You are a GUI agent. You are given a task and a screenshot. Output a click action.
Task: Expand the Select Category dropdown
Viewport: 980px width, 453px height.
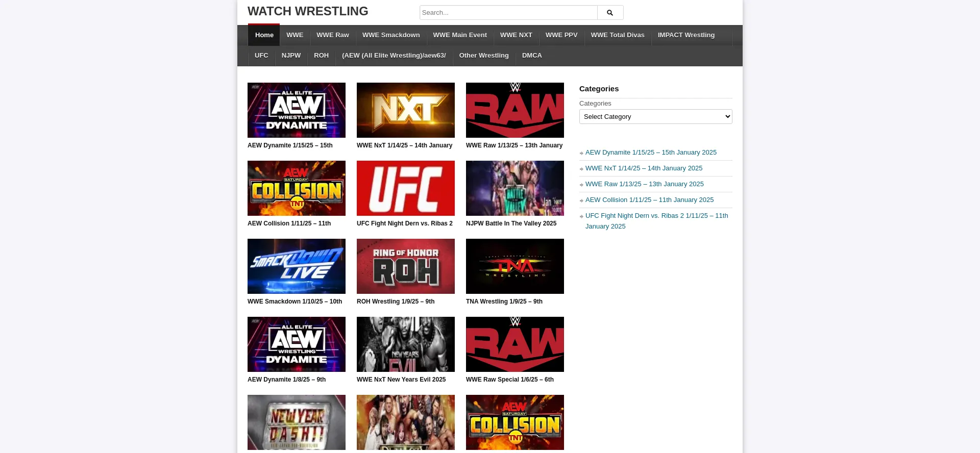tap(655, 117)
